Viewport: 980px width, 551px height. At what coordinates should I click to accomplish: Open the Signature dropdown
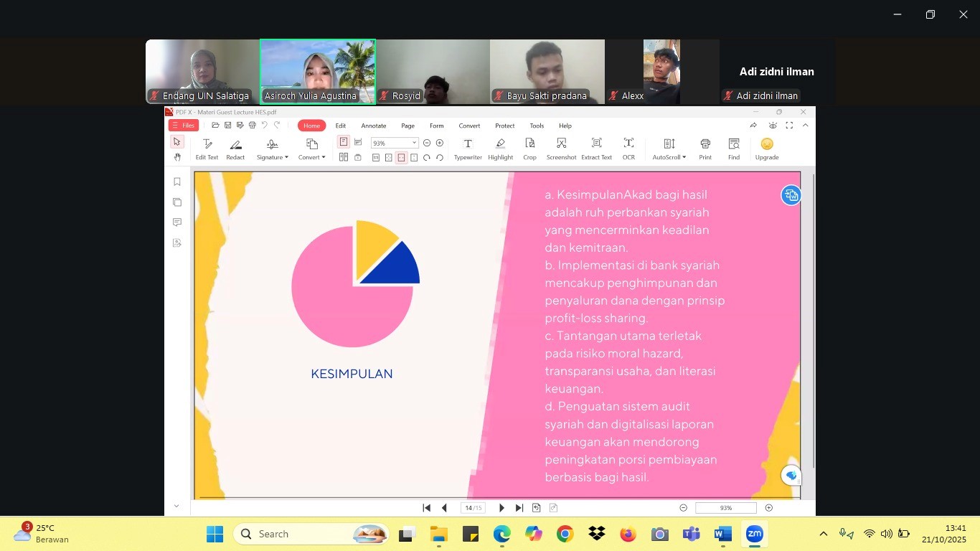pyautogui.click(x=272, y=149)
